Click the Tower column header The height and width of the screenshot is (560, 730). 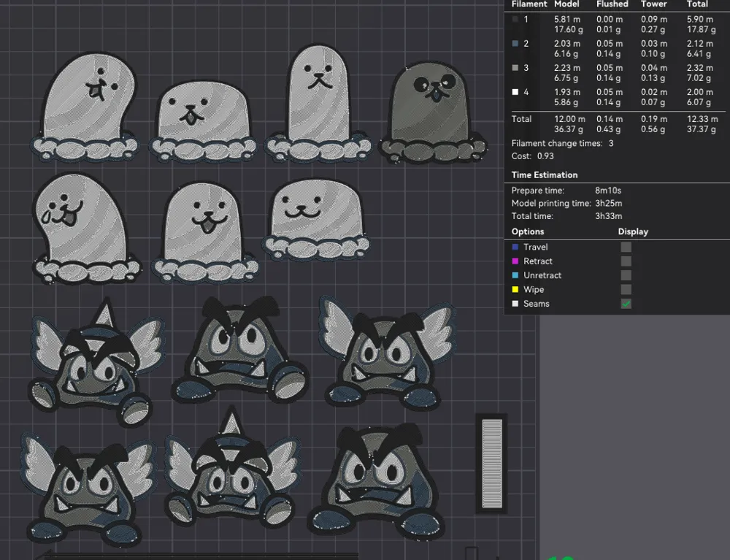coord(653,4)
